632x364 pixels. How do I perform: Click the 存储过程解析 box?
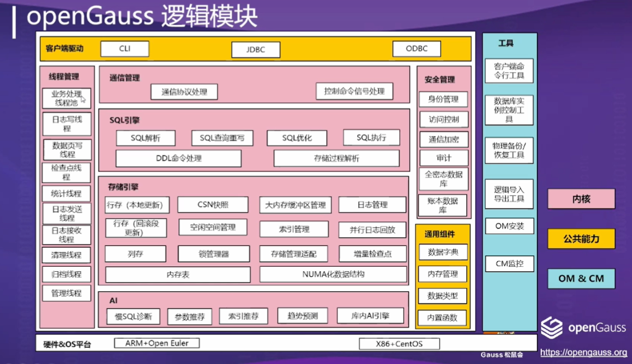tap(336, 158)
